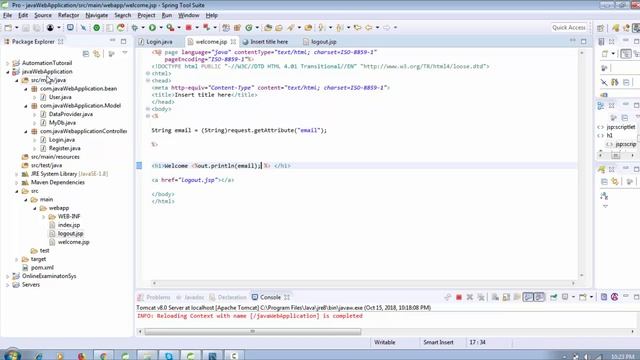
Task: Collapse the javaWebApplication project node
Action: pyautogui.click(x=8, y=72)
